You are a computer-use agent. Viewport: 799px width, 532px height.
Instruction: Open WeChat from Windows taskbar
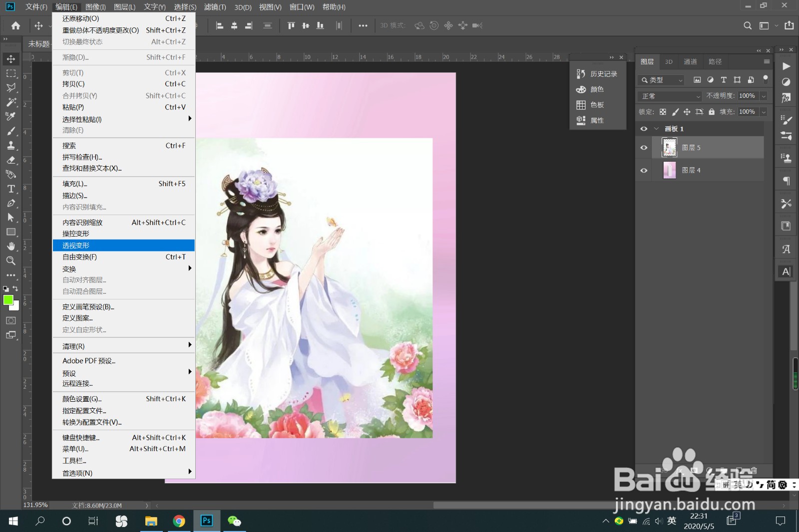click(234, 521)
